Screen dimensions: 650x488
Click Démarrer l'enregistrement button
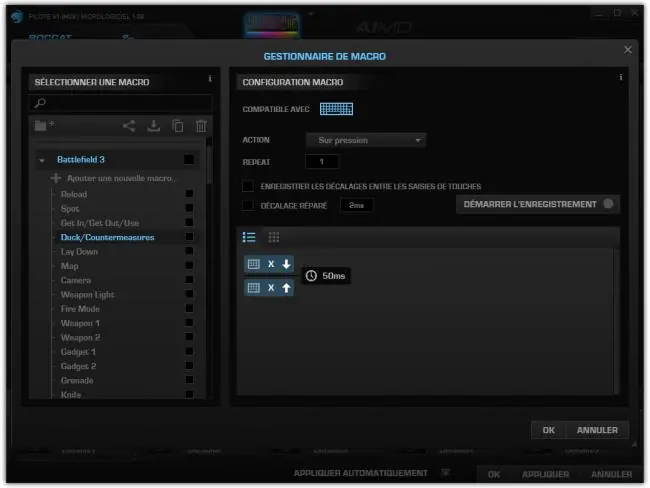[x=538, y=204]
